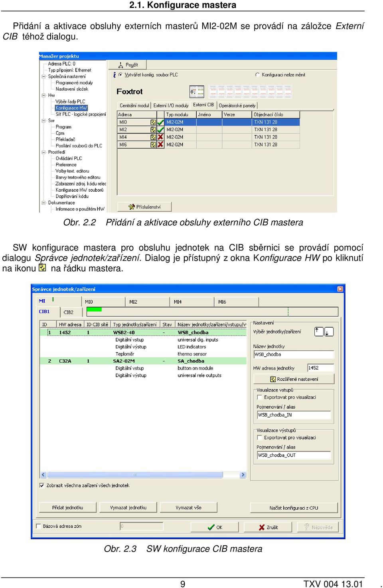
Task: Select the MI0 master tab
Action: pyautogui.click(x=103, y=302)
